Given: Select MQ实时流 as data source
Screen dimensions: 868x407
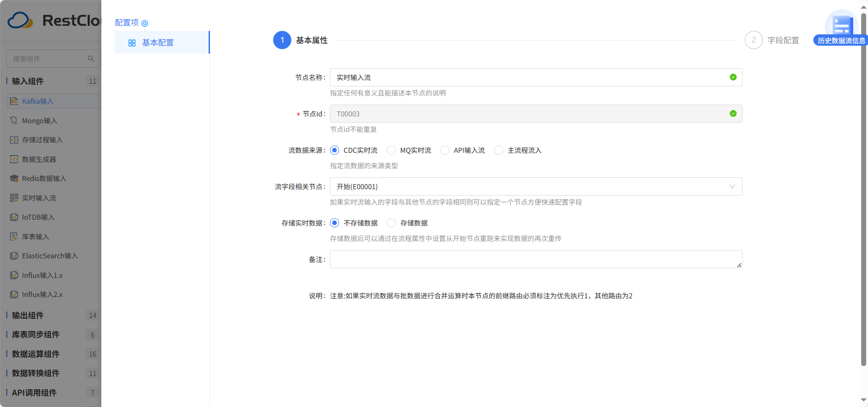Looking at the screenshot, I should click(x=391, y=150).
